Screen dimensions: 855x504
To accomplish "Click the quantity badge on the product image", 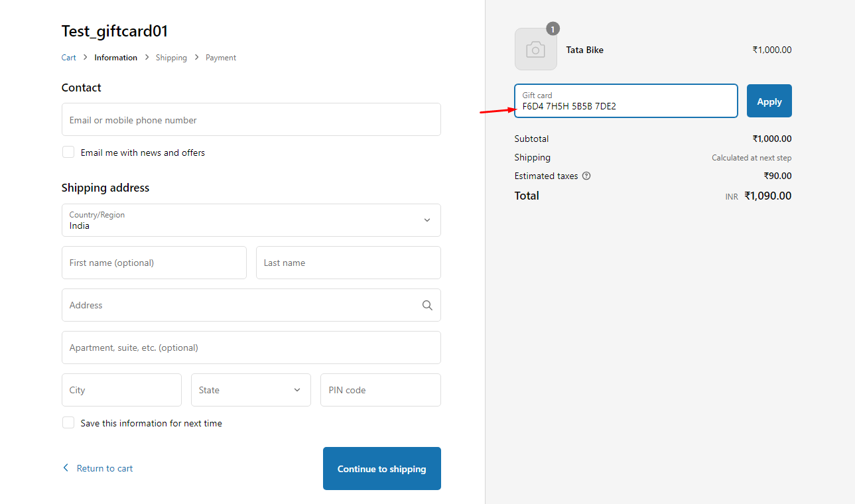I will tap(553, 29).
